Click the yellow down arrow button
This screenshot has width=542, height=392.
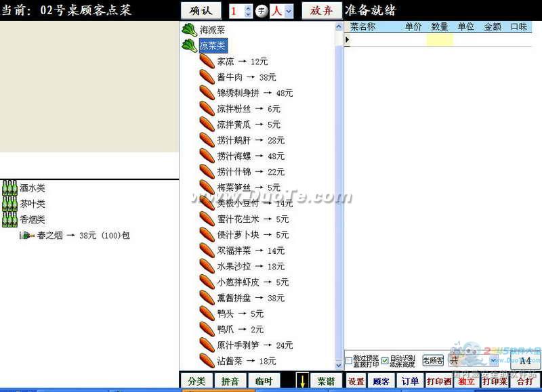point(303,381)
